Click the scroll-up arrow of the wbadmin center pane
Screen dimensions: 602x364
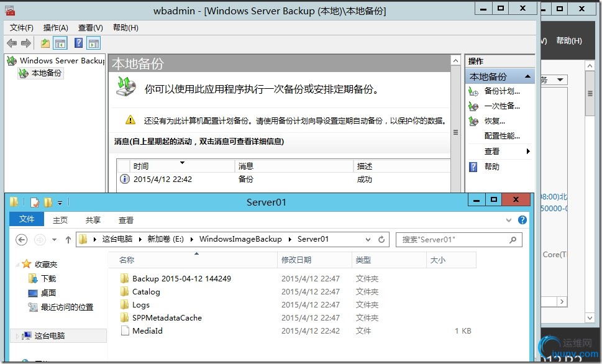(x=455, y=61)
